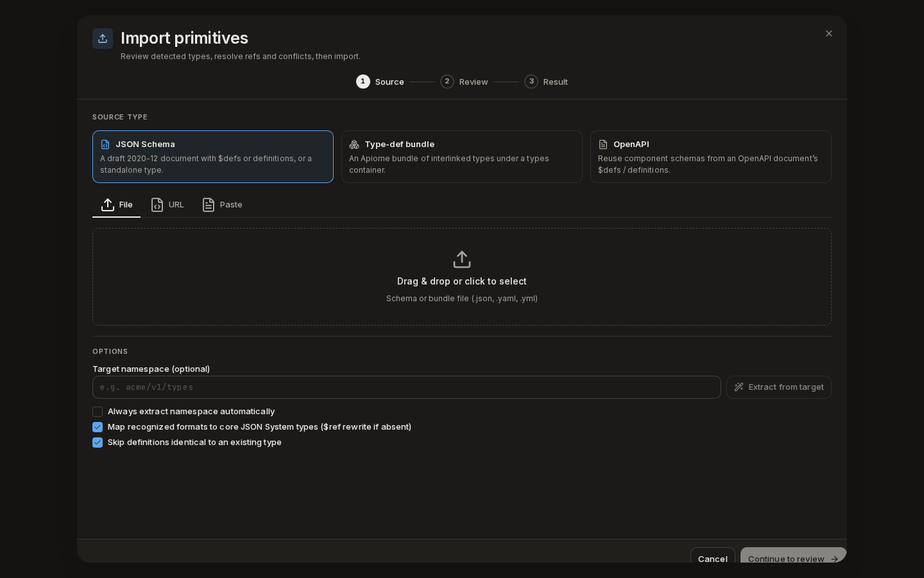Viewport: 924px width, 578px height.
Task: Click the Result step label
Action: (556, 82)
